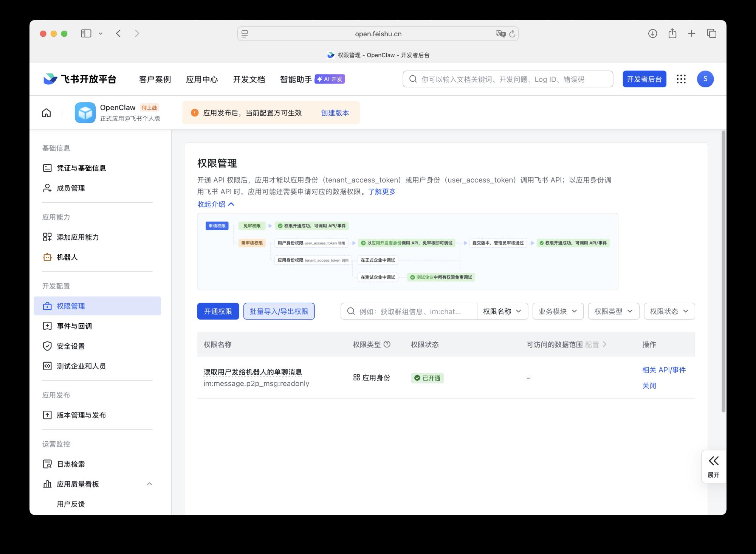Click the user avatar S icon
Screen dimensions: 756x554
(705, 79)
